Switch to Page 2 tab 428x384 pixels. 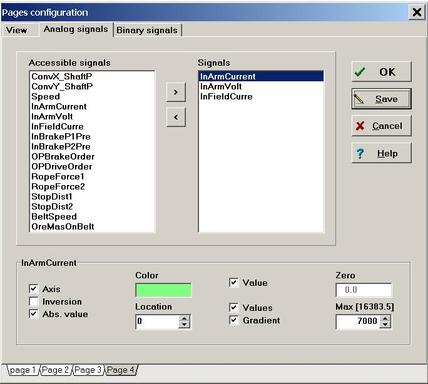click(x=55, y=370)
